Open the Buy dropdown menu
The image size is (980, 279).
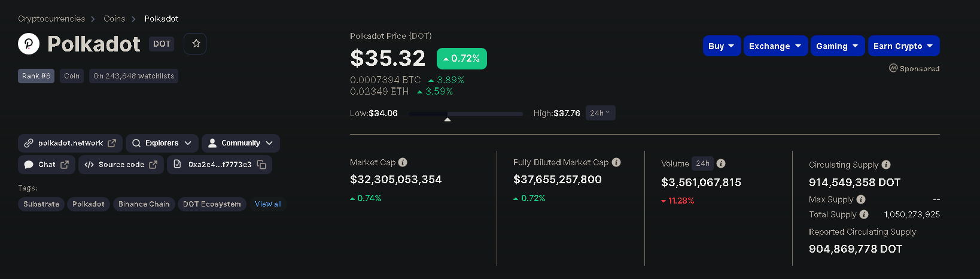(x=722, y=46)
